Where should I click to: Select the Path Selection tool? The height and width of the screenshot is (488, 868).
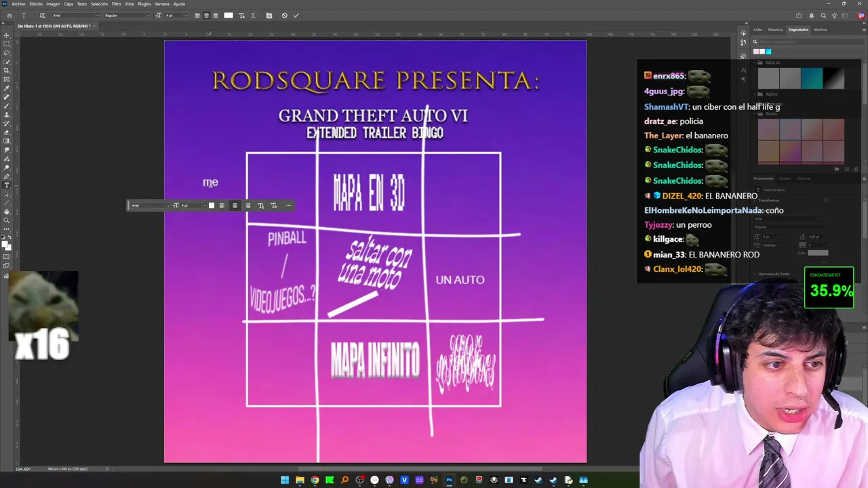tap(7, 194)
